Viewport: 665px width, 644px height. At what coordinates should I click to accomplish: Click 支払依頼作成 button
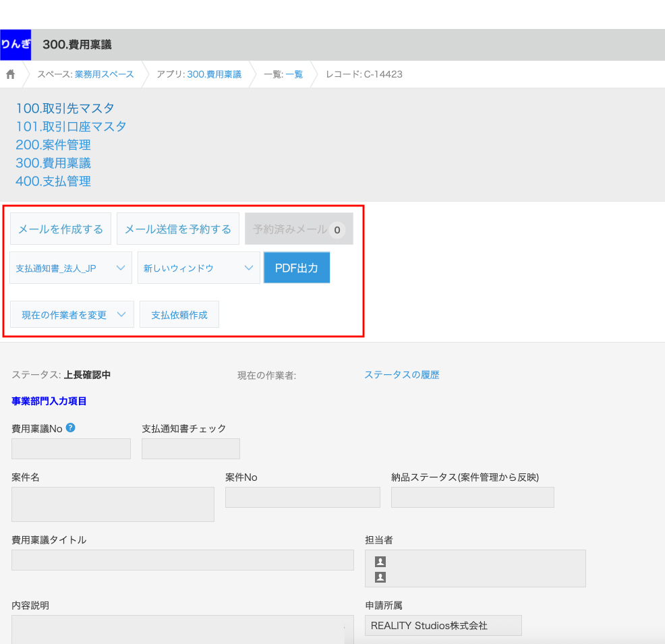179,314
